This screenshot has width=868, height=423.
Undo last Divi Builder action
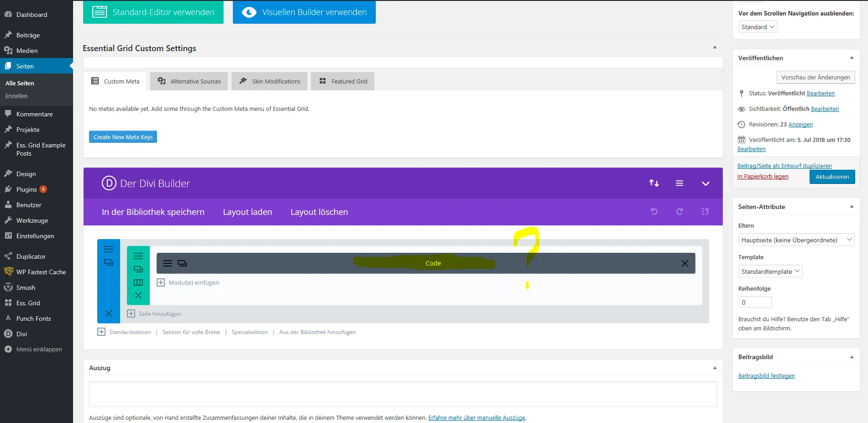(654, 211)
